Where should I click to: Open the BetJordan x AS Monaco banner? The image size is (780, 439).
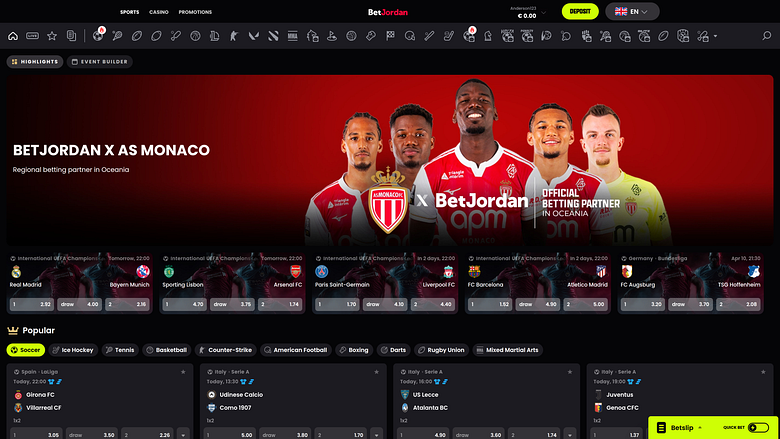[390, 160]
